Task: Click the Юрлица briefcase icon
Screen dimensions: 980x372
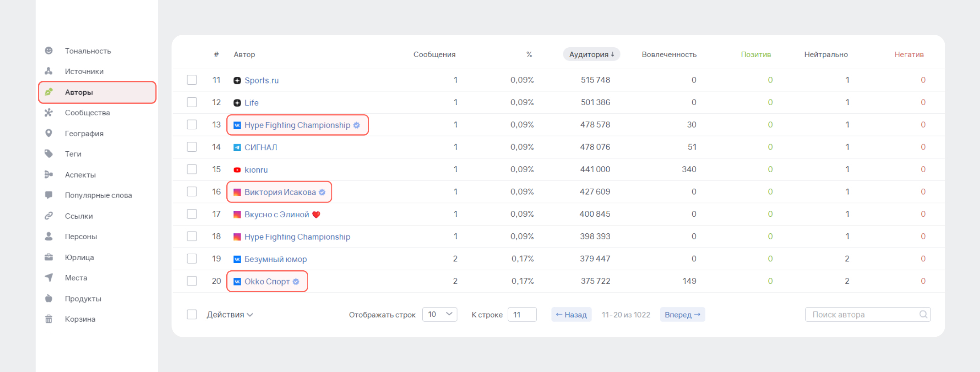Action: (49, 257)
